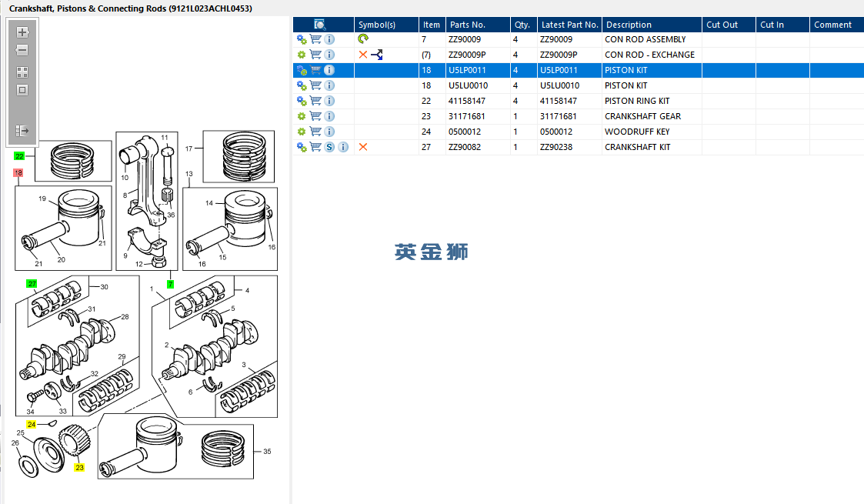This screenshot has width=864, height=504.
Task: Click single-view square icon in diagram toolbar
Action: tap(22, 90)
